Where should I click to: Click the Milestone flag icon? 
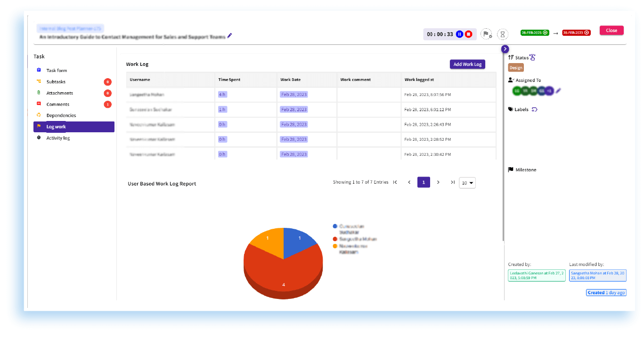[511, 169]
